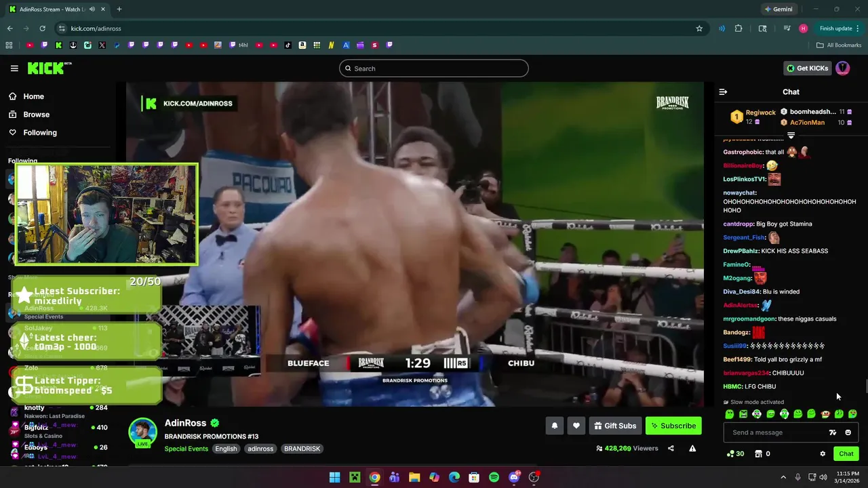
Task: Insert the red-faced emote in quick bar
Action: (825, 414)
